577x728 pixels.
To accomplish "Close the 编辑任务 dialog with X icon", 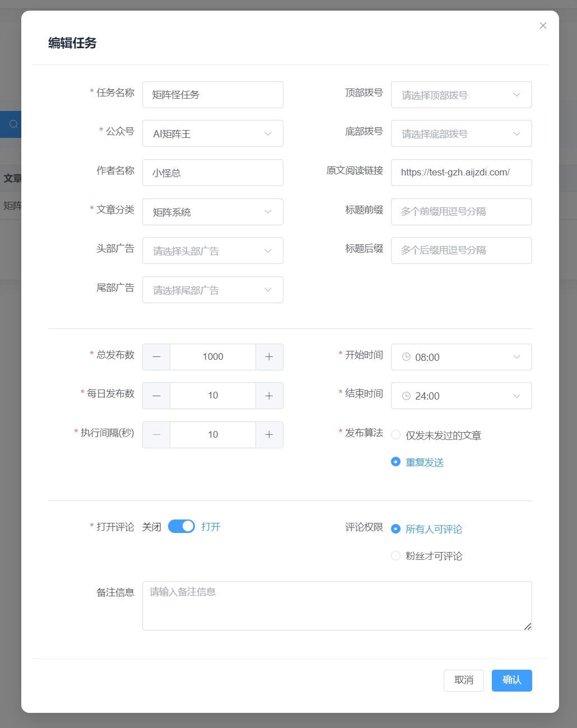I will pyautogui.click(x=543, y=26).
